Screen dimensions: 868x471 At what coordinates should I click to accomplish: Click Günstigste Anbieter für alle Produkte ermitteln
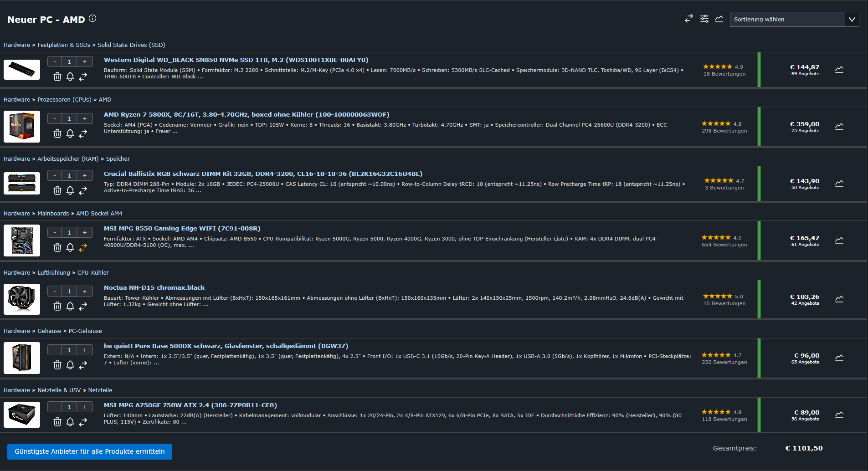coord(90,451)
